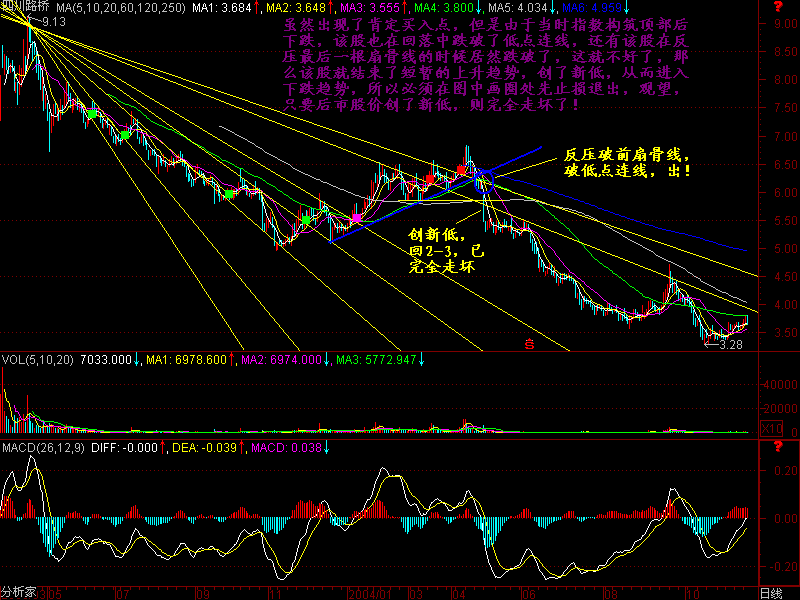Image resolution: width=800 pixels, height=600 pixels.
Task: Click the small red marker icon above the volume panel
Action: (x=528, y=343)
